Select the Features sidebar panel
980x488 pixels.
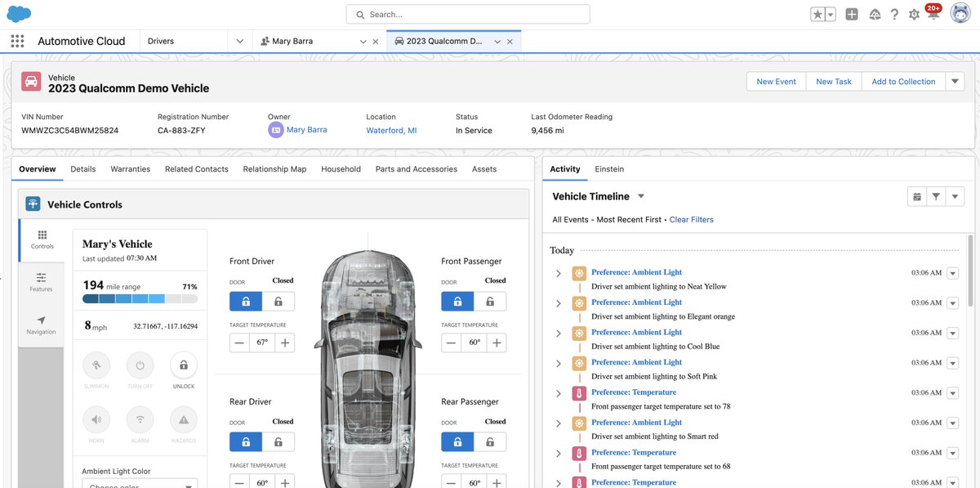tap(41, 283)
